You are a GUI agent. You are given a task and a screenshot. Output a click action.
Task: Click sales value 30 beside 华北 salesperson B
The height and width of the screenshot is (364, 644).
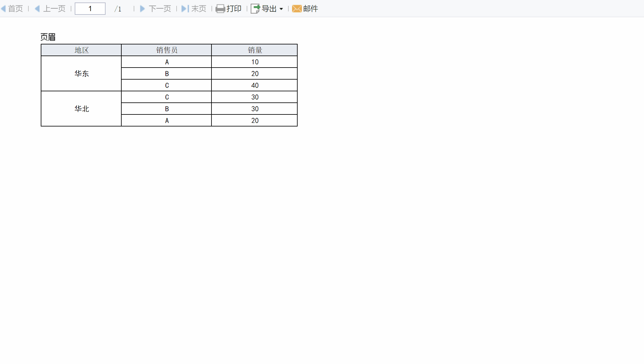254,109
